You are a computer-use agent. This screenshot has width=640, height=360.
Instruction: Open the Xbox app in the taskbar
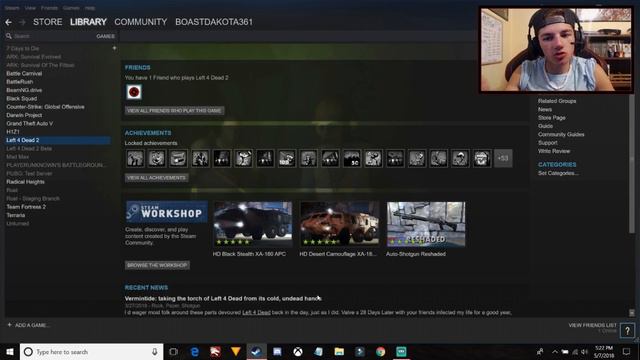(298, 351)
